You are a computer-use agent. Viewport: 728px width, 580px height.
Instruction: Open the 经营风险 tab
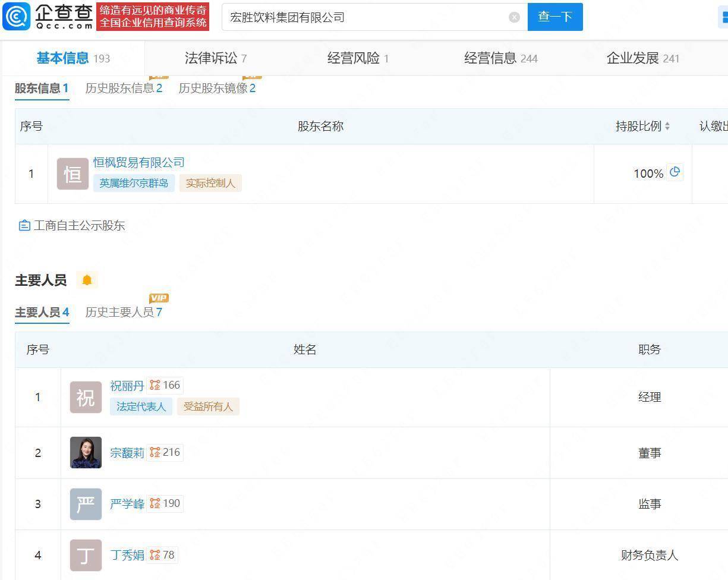(x=357, y=58)
